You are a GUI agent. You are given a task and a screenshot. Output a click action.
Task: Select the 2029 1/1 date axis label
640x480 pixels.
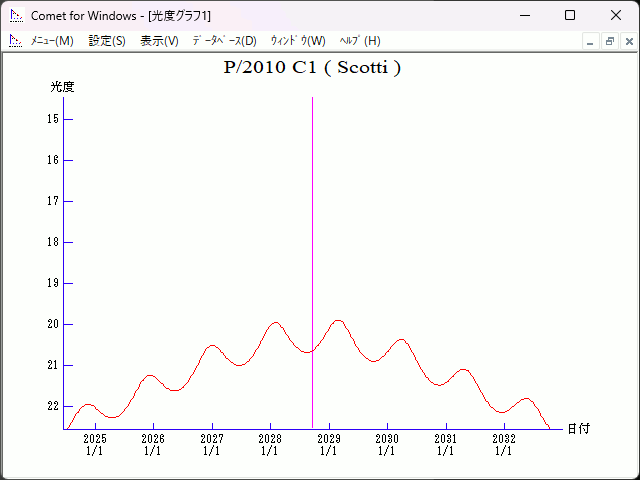(x=328, y=445)
